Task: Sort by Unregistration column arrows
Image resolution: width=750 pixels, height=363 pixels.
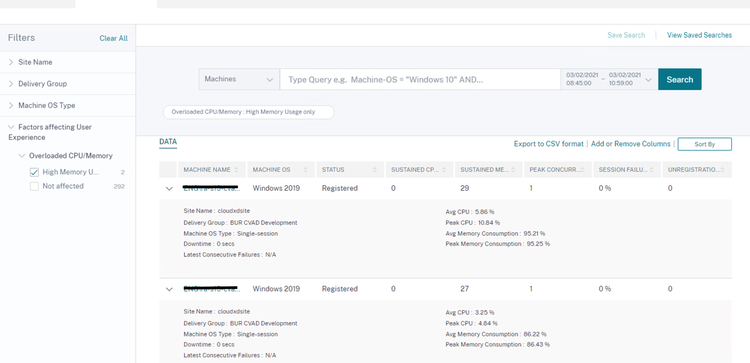Action: [x=722, y=170]
